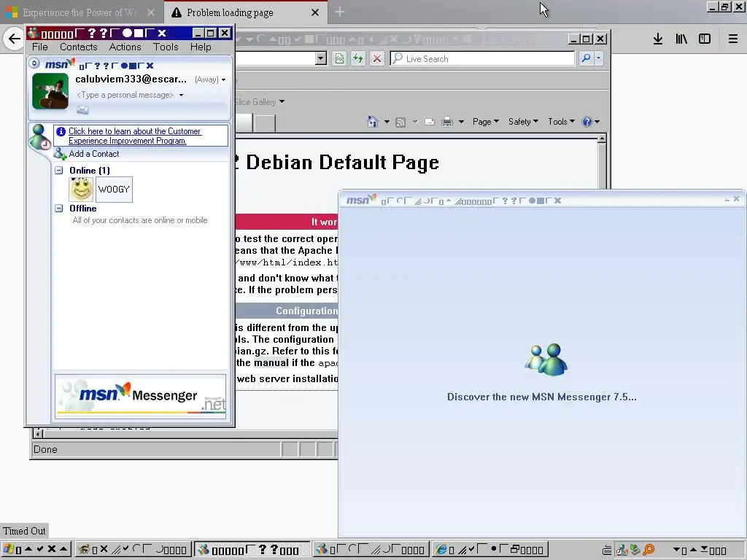Click the manual link on Debian page
The image size is (747, 560).
[x=271, y=363]
